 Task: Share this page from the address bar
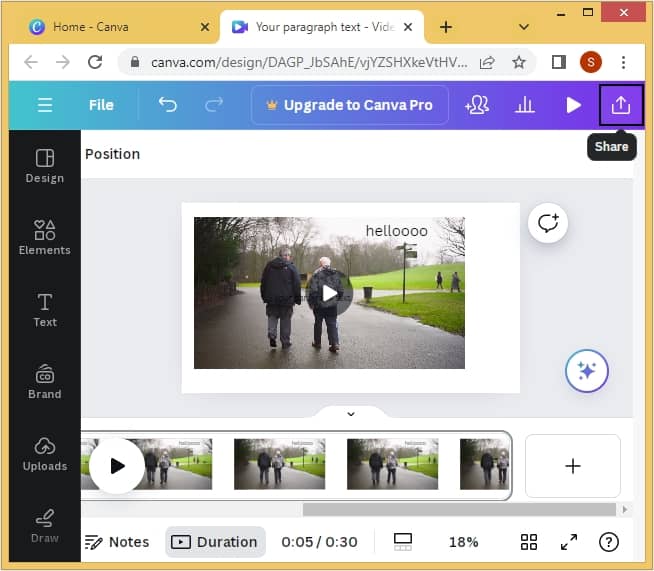(x=487, y=63)
